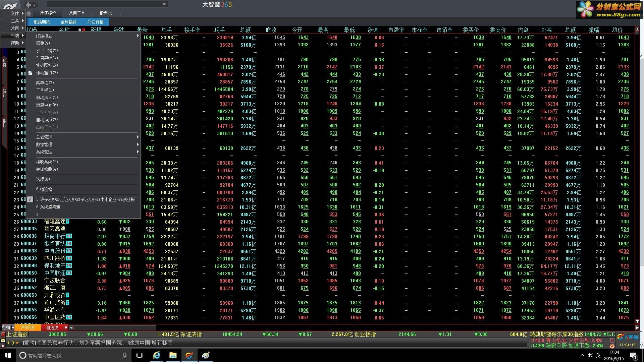Click the TR badge next to 招商银行
Screen dimensions: 644x362
[x=69, y=236]
